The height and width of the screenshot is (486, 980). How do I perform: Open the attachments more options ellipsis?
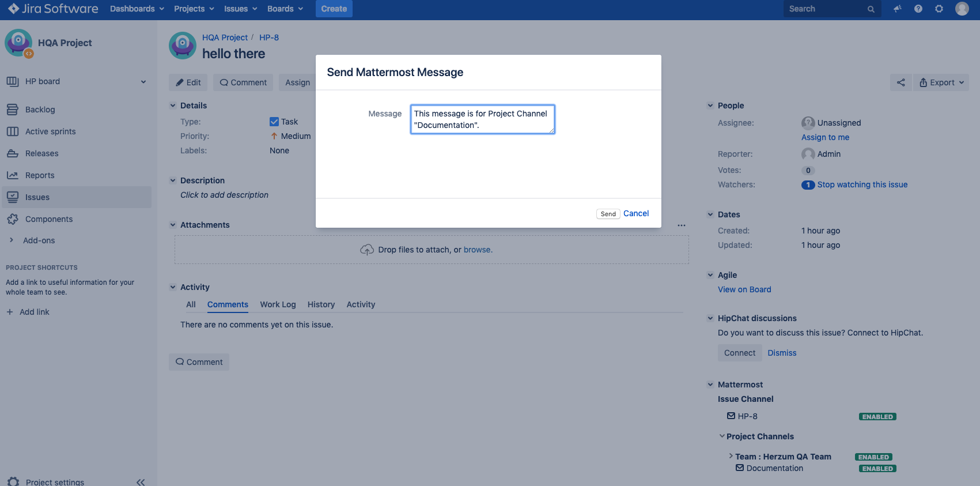pos(682,225)
